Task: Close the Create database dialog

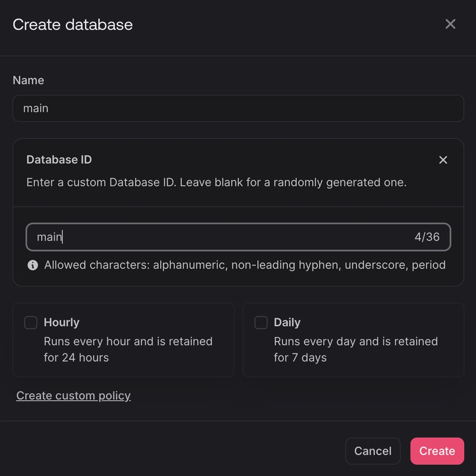Action: click(450, 24)
